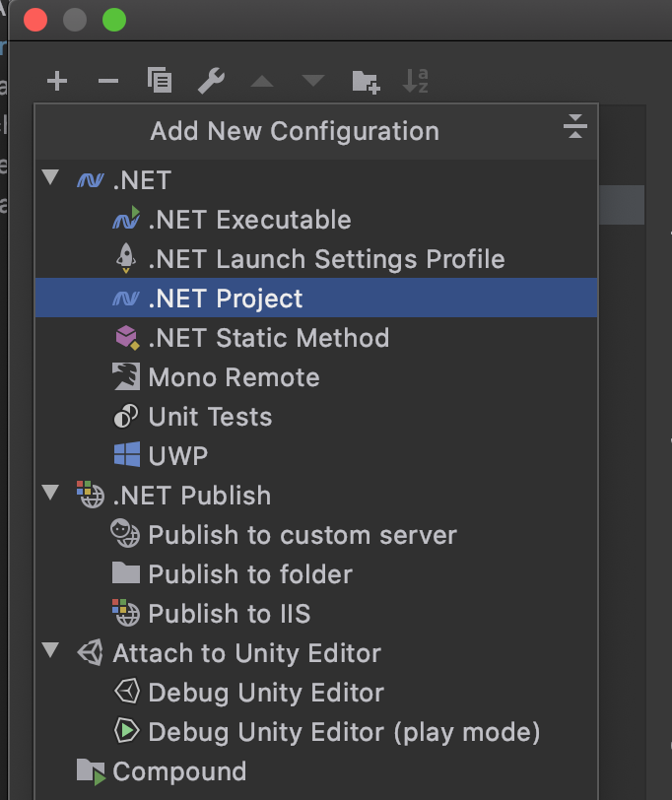Click the .NET Project icon
This screenshot has height=800, width=672.
pos(126,298)
